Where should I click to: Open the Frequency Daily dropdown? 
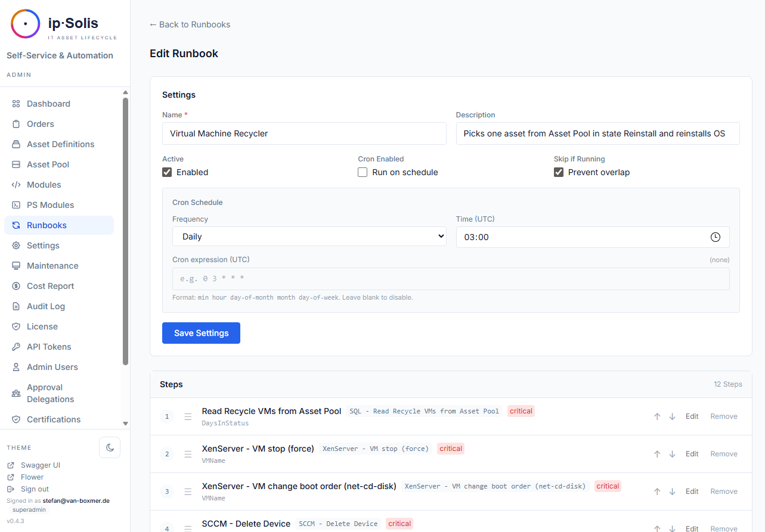309,237
